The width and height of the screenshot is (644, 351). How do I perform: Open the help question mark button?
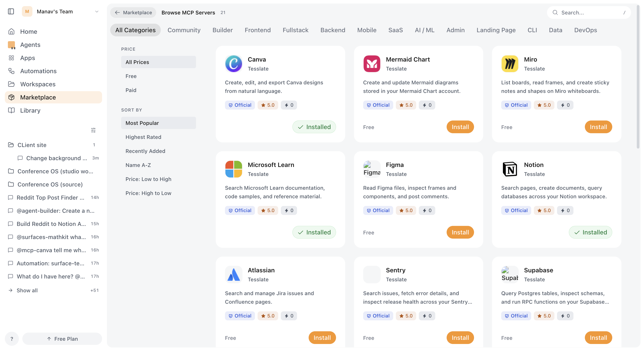tap(12, 339)
